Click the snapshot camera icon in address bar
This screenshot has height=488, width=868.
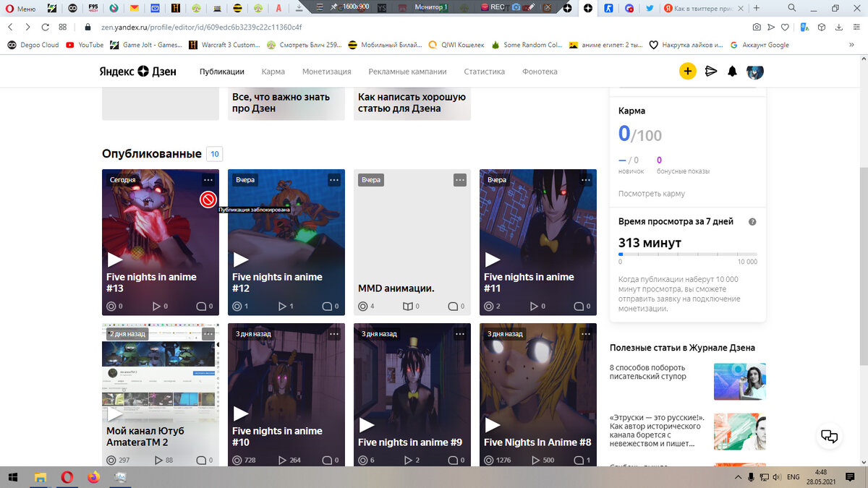tap(757, 27)
